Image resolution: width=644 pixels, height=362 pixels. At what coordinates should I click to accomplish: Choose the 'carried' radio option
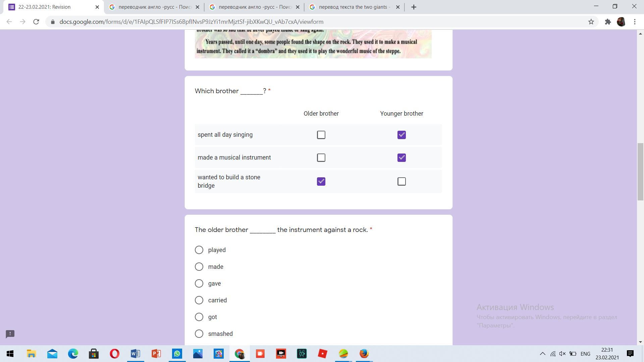[199, 300]
